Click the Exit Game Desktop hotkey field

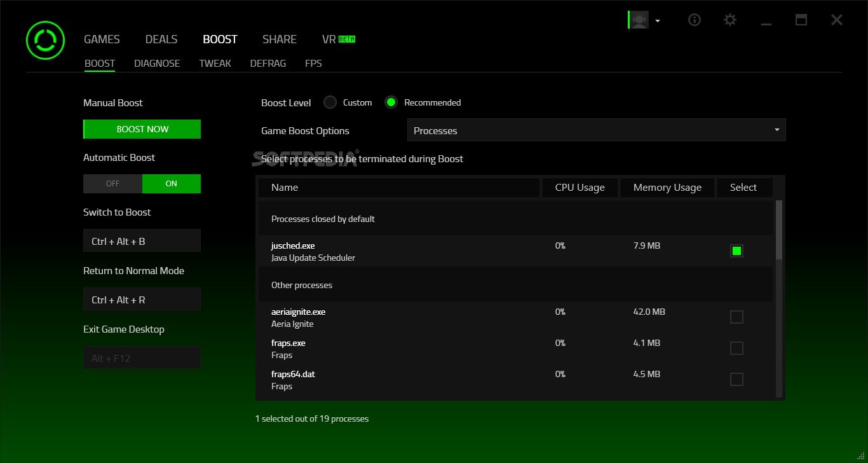click(142, 358)
